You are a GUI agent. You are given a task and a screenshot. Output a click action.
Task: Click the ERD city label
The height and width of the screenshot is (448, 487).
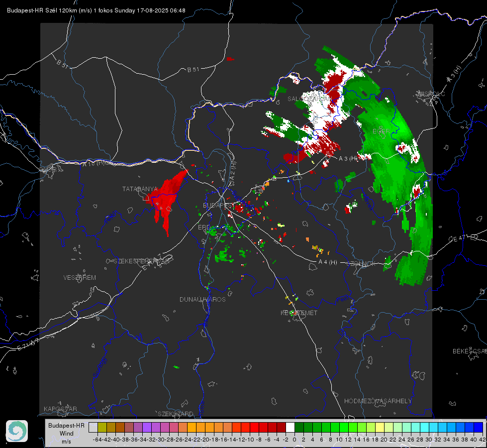pos(204,227)
